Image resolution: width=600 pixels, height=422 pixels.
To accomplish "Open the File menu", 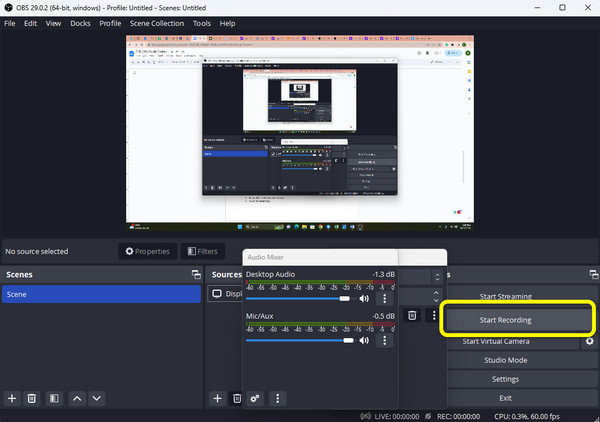I will click(x=10, y=23).
